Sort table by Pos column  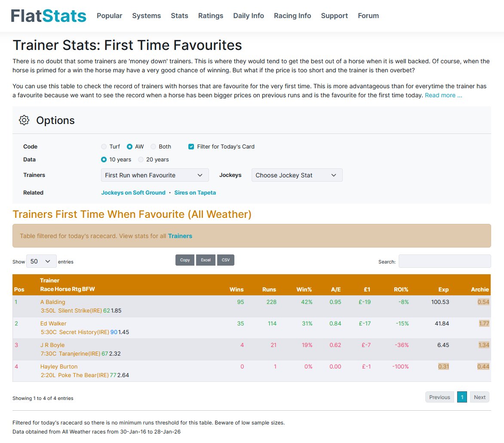(19, 290)
